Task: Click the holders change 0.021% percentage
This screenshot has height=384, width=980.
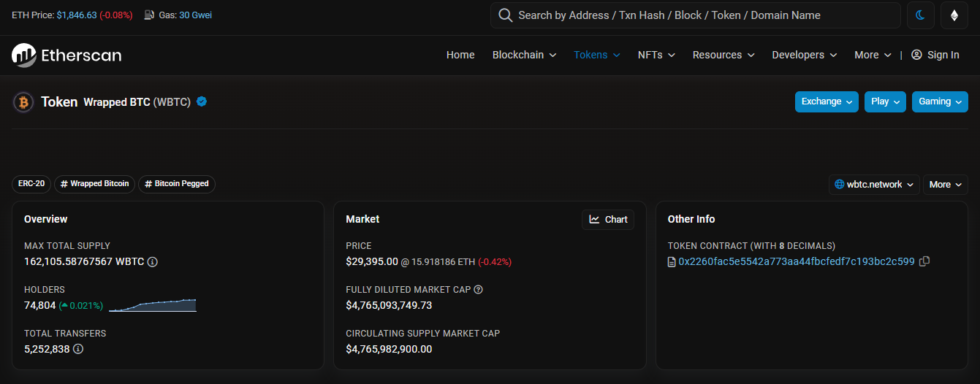Action: tap(81, 305)
